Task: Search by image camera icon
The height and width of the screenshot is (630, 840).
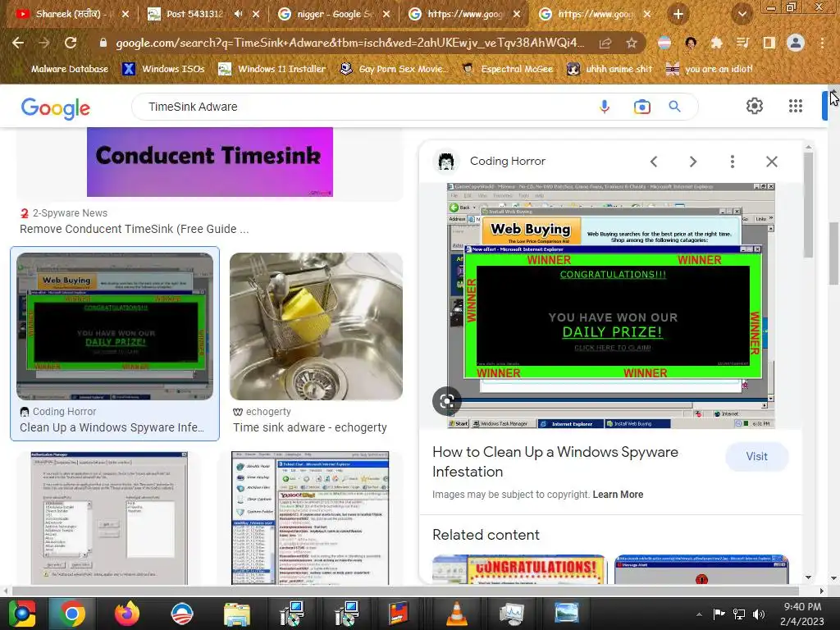Action: click(x=641, y=107)
